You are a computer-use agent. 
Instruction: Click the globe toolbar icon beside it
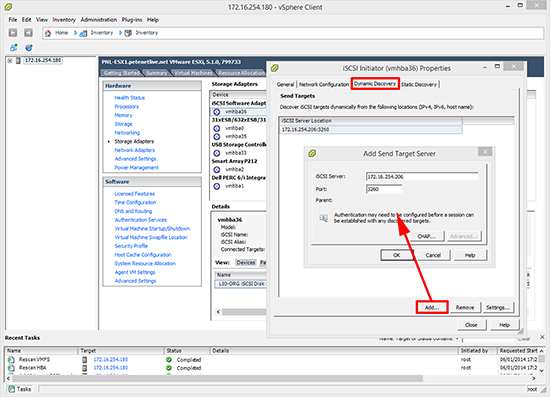click(29, 47)
